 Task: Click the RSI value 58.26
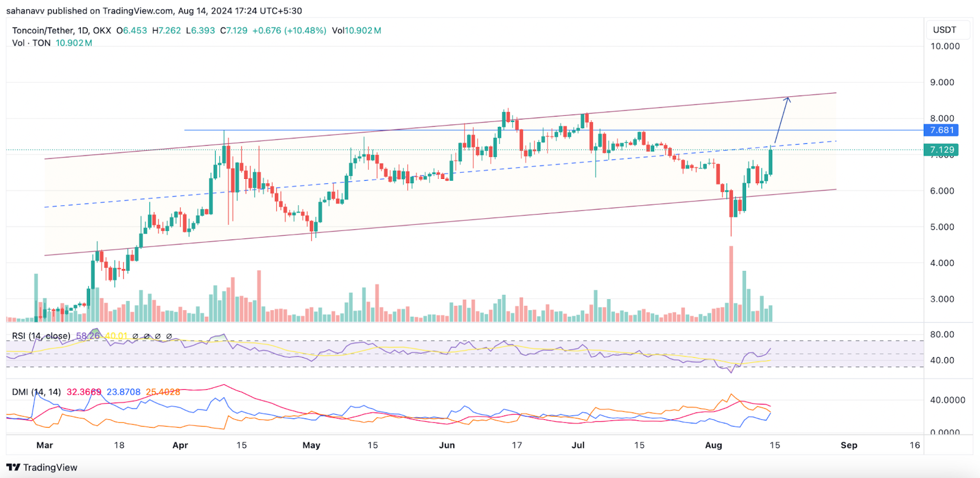tap(88, 336)
